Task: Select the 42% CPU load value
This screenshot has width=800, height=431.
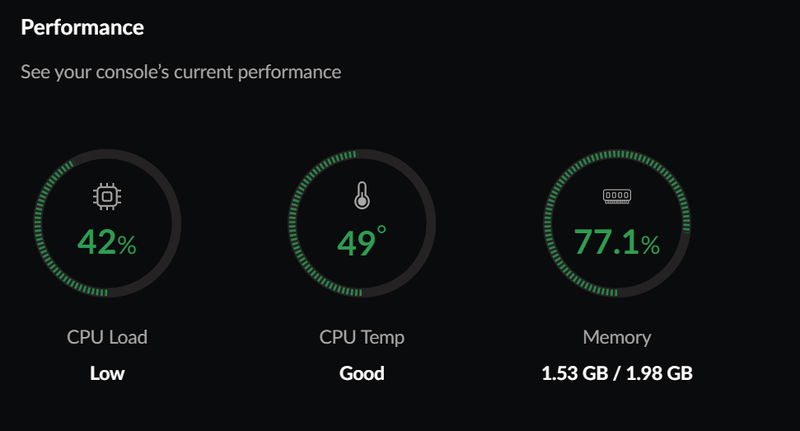Action: pos(107,242)
